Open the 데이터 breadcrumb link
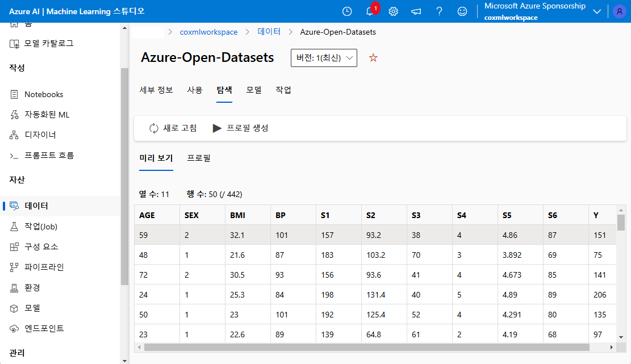This screenshot has width=631, height=364. [269, 32]
